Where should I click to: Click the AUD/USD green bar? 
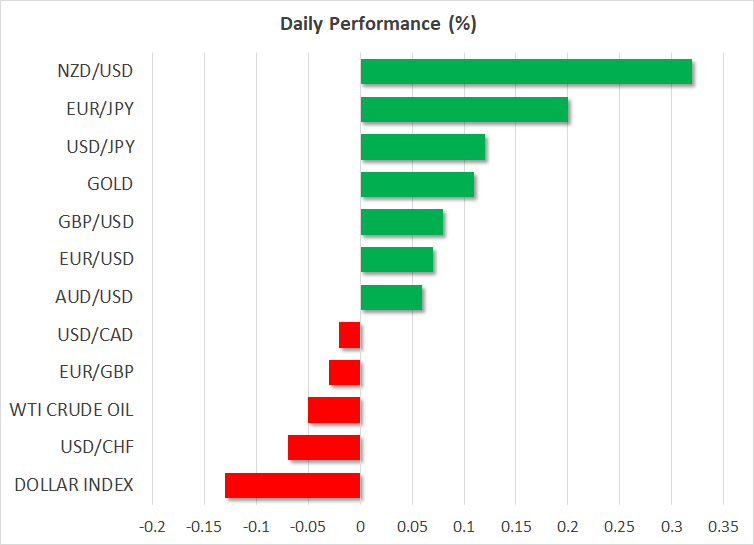(x=391, y=297)
